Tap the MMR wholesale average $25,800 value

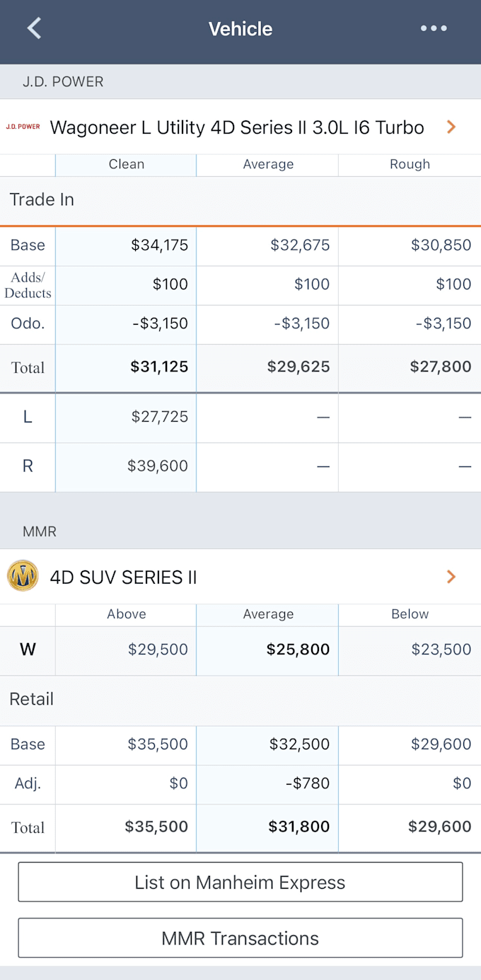[298, 650]
